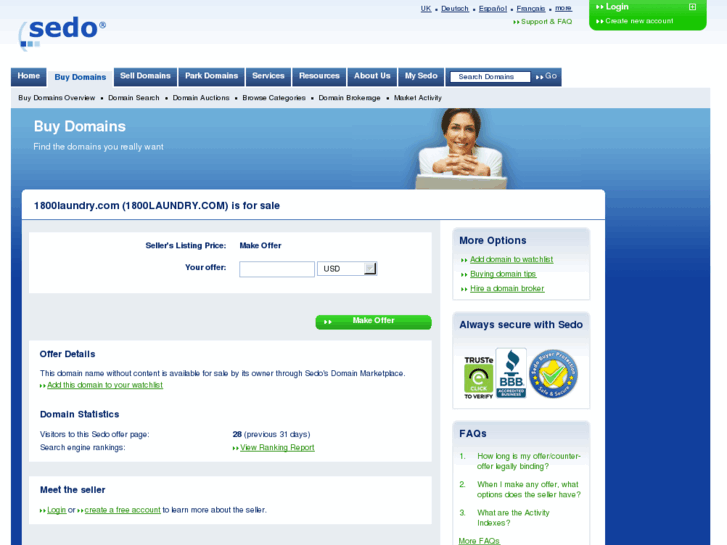Open the My Sedo tab
727x545 pixels.
(421, 76)
